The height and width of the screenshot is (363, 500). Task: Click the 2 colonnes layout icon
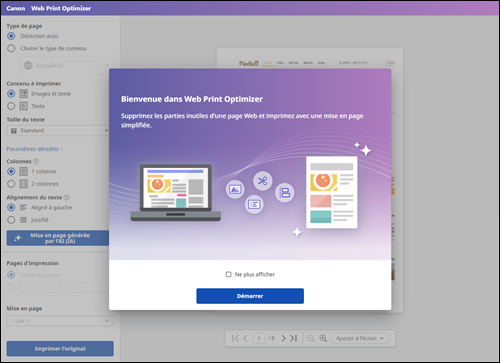point(24,184)
